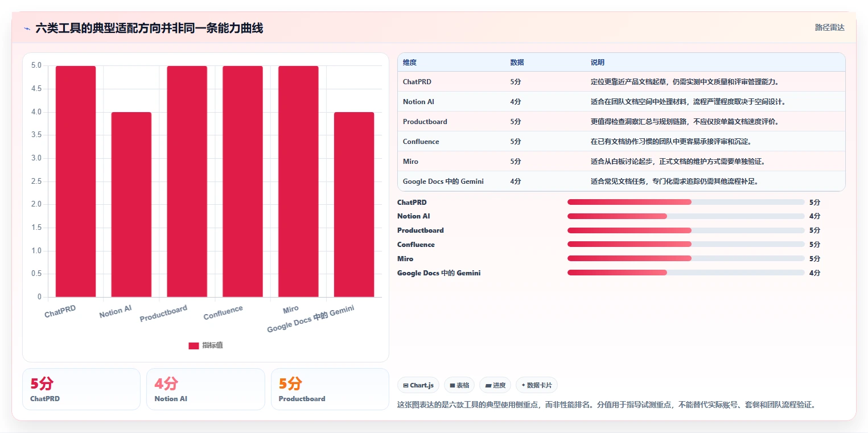Image resolution: width=868 pixels, height=433 pixels.
Task: Click the Productboard bar in the chart
Action: point(187,182)
